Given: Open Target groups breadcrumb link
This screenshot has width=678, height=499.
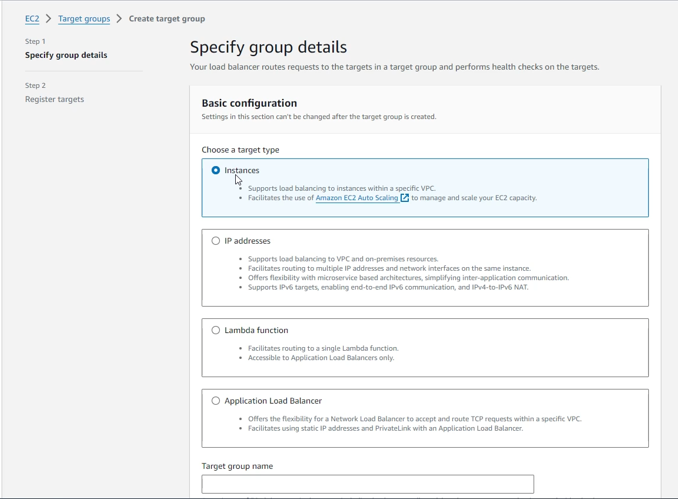Looking at the screenshot, I should [x=84, y=19].
